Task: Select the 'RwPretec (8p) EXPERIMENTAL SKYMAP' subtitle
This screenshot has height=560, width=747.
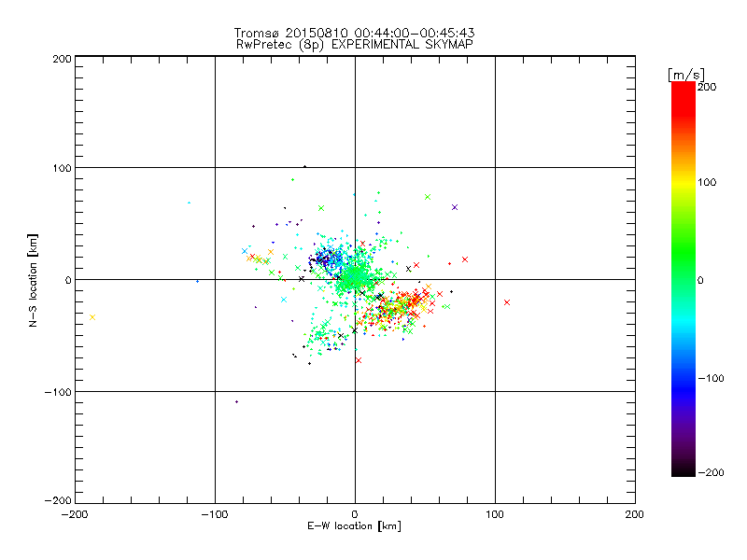Action: coord(355,45)
